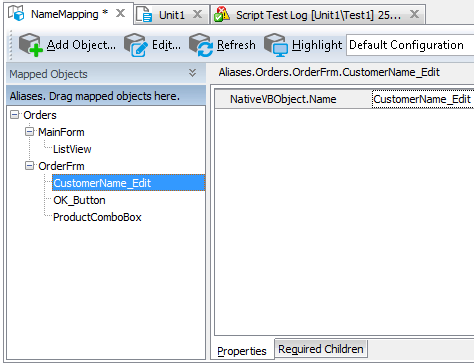474x364 pixels.
Task: Collapse the OrderFrm tree node
Action: point(29,166)
